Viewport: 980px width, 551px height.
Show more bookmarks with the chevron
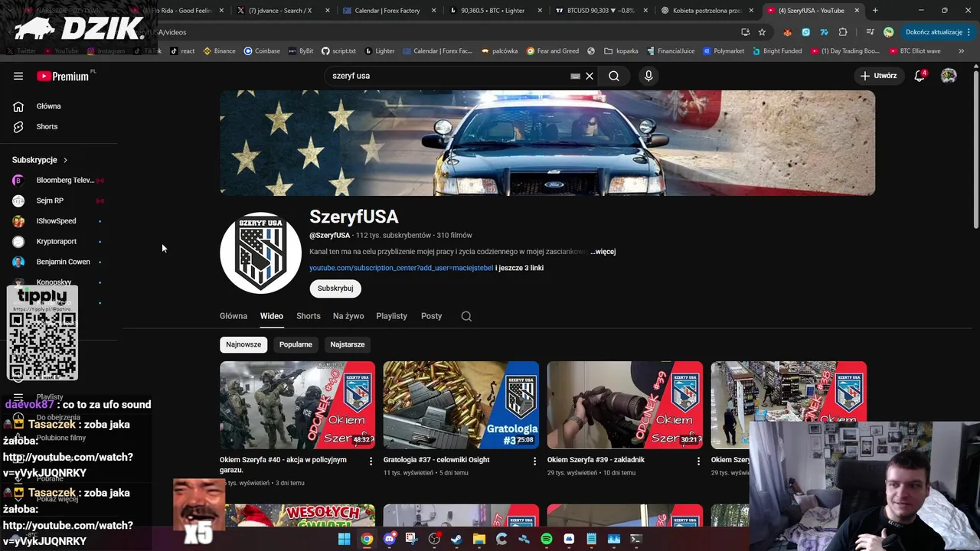(x=961, y=51)
